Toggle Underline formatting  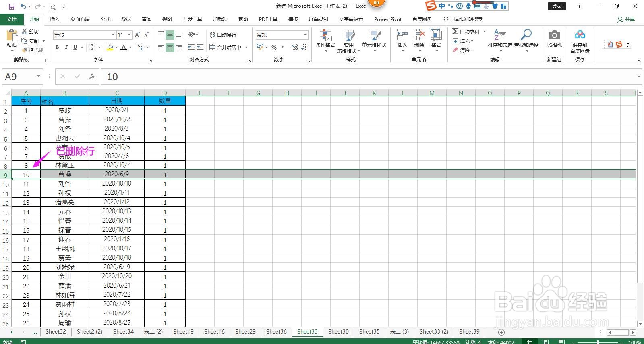[75, 47]
